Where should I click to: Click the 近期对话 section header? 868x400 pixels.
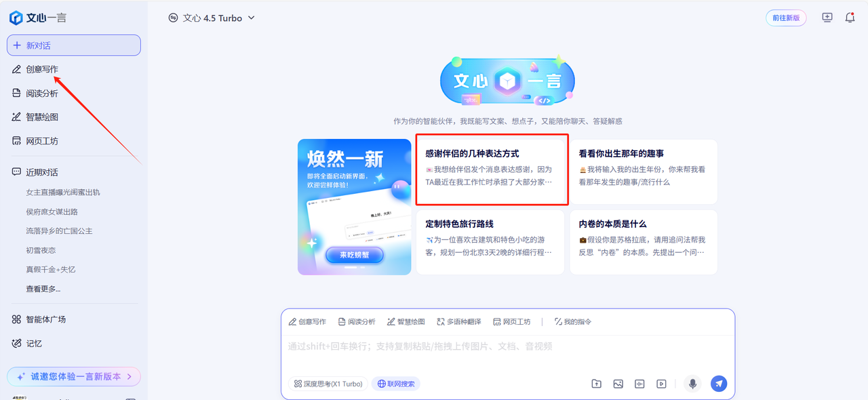(x=35, y=172)
